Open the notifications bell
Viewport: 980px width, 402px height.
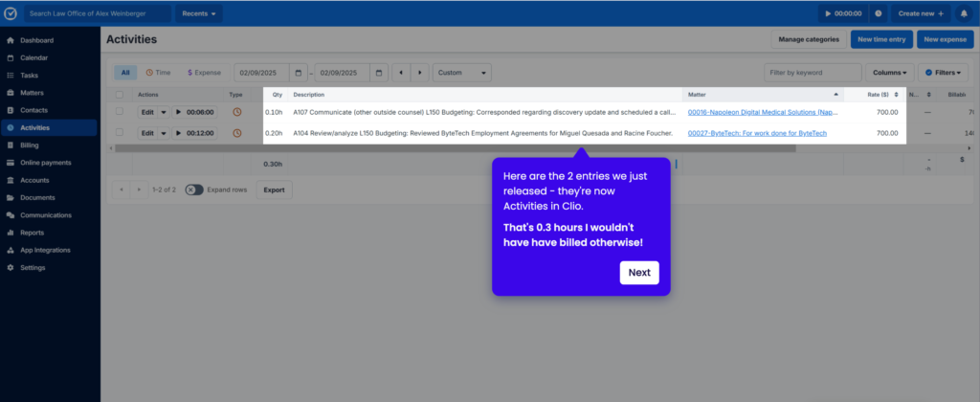(964, 13)
